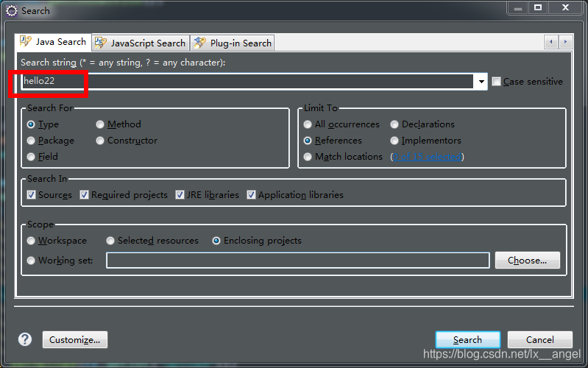Show previous tabs with left arrow
This screenshot has width=588, height=368.
tap(551, 42)
